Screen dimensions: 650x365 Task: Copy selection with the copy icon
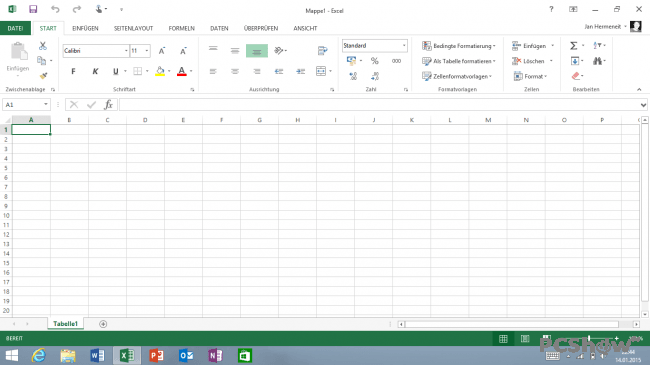pyautogui.click(x=41, y=61)
